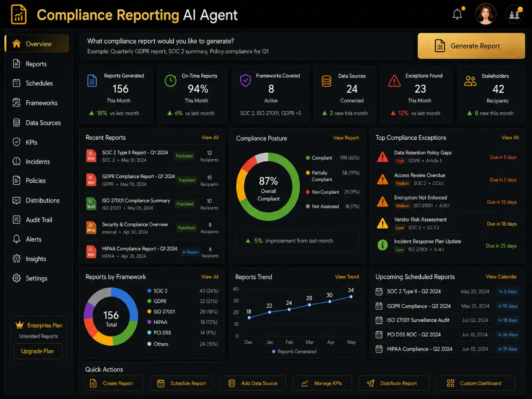The height and width of the screenshot is (399, 532).
Task: Open View All in Reports by Framework
Action: click(210, 277)
